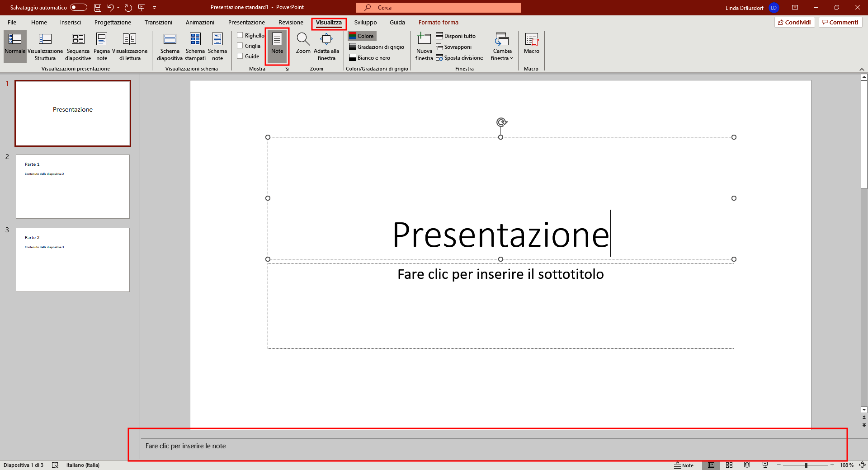
Task: Enable the Griglia checkbox
Action: pos(240,45)
